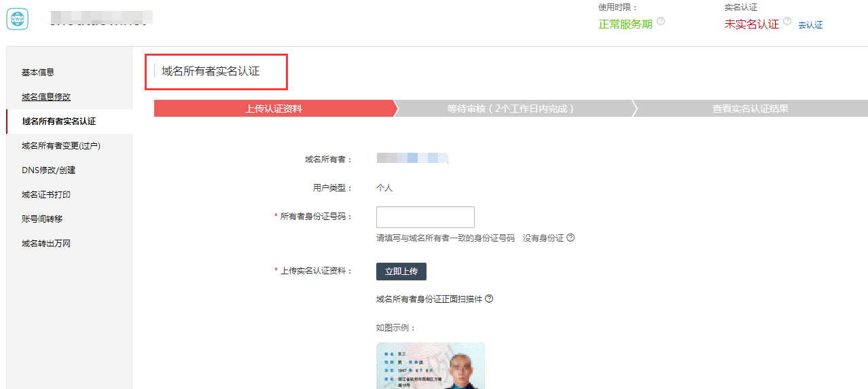Click help icon beside 正常服务期

point(661,21)
